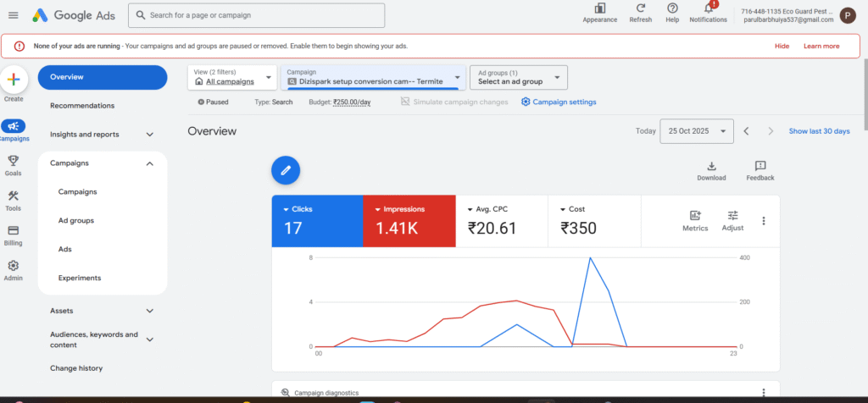Open Recommendations in the sidebar

[82, 106]
